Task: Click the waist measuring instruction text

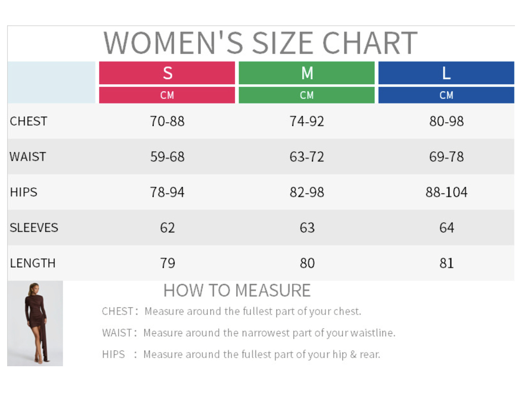Action: point(248,333)
